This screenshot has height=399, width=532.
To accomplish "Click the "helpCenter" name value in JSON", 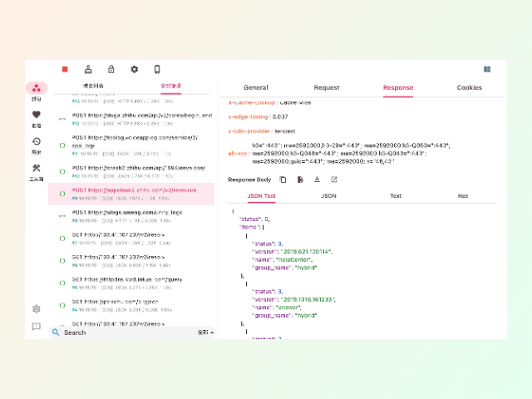I will [293, 259].
